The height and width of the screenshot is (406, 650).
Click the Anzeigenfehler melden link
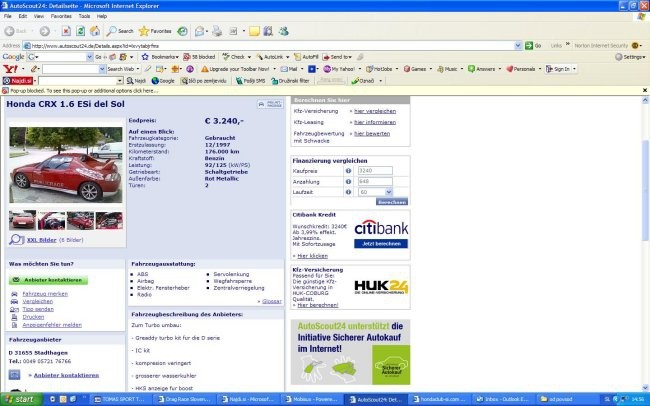[52, 325]
